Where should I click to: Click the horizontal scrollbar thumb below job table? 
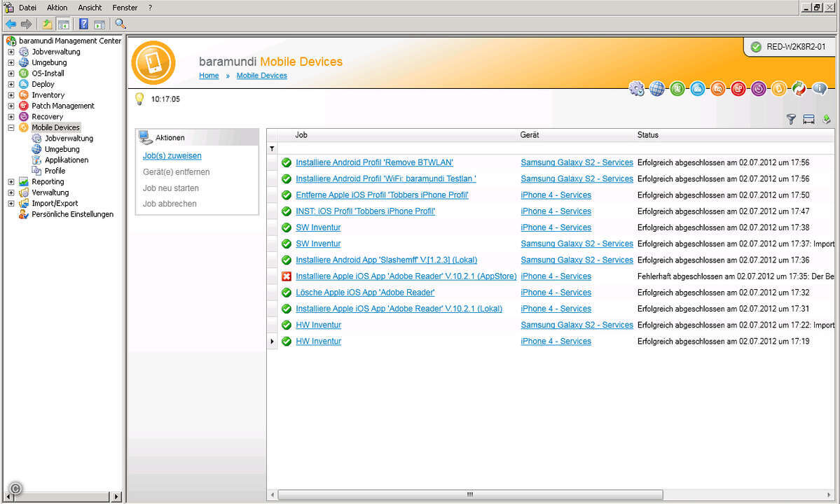click(470, 494)
